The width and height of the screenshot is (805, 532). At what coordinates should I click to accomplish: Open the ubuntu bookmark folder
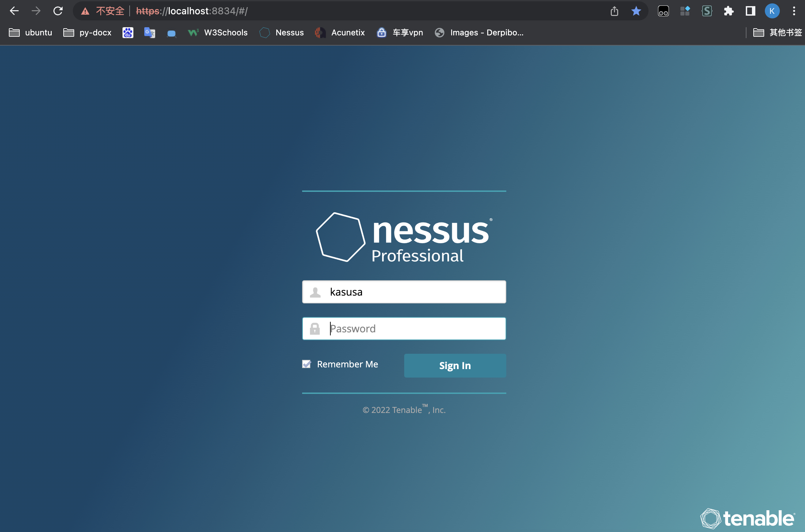pyautogui.click(x=30, y=32)
